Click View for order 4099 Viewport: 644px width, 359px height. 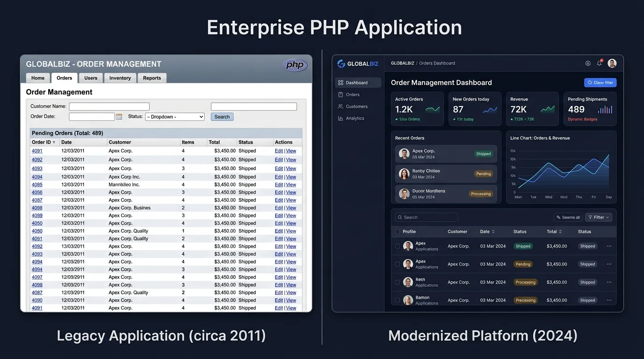coord(291,215)
